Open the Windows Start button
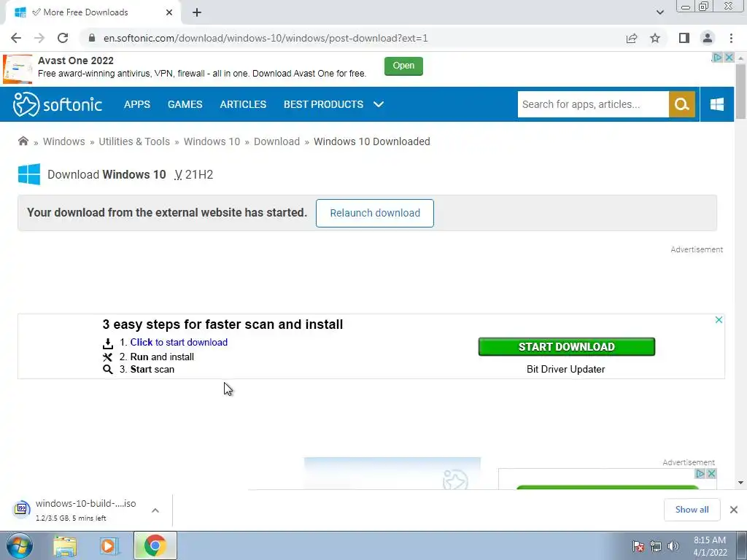747x560 pixels. 19,545
